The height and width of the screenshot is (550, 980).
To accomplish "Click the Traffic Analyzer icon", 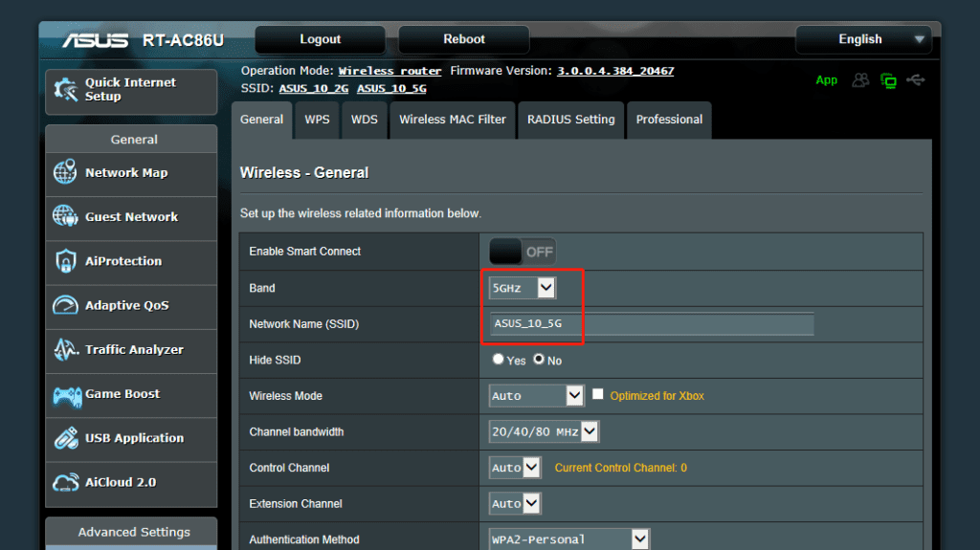I will (65, 350).
